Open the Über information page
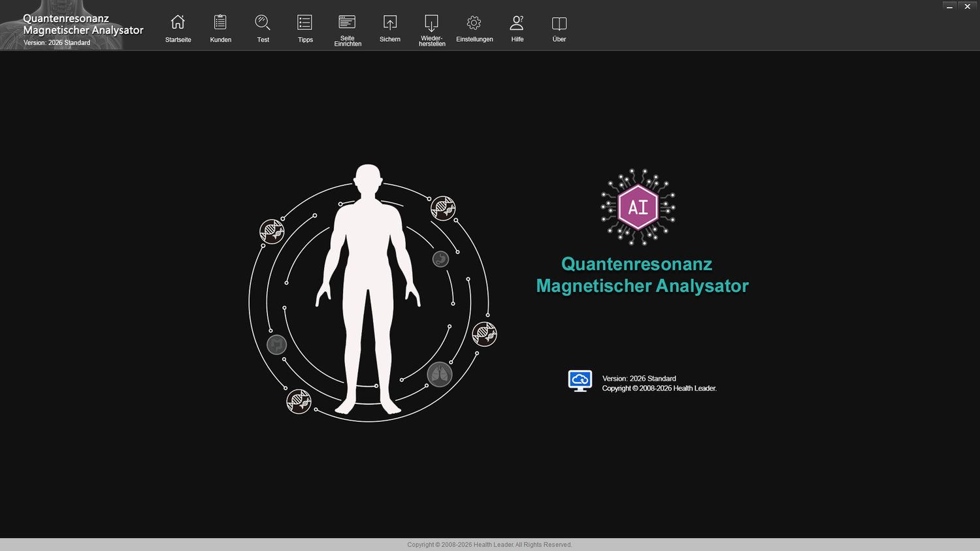Screen dimensions: 980x551 [x=559, y=27]
